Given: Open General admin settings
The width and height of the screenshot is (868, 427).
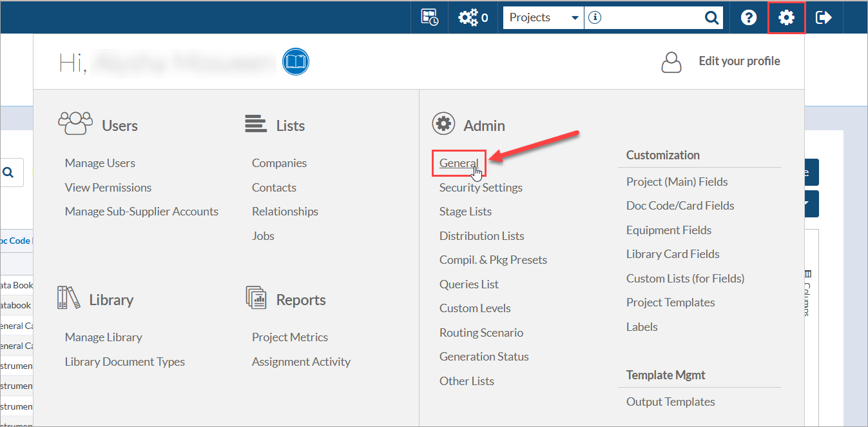Looking at the screenshot, I should coord(459,163).
